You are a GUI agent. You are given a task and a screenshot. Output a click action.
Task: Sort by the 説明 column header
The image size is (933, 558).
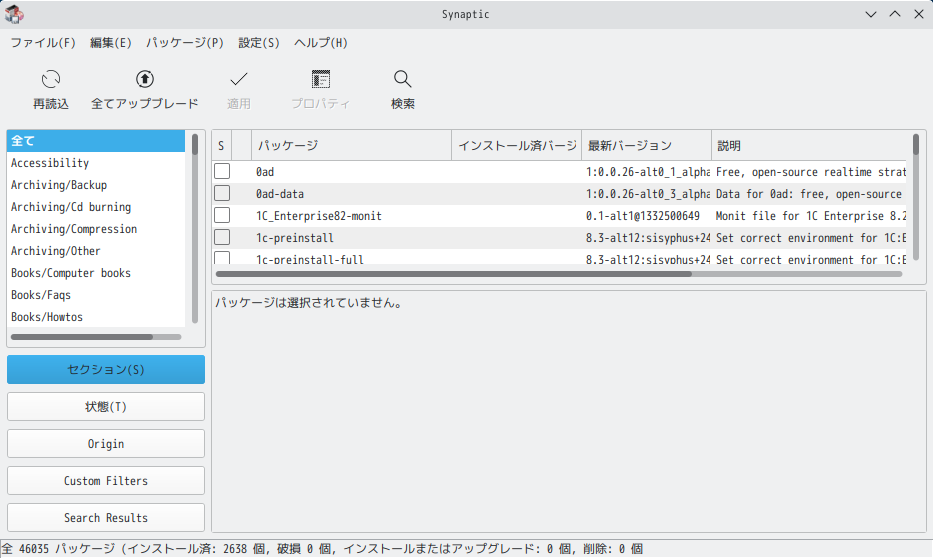click(x=809, y=146)
